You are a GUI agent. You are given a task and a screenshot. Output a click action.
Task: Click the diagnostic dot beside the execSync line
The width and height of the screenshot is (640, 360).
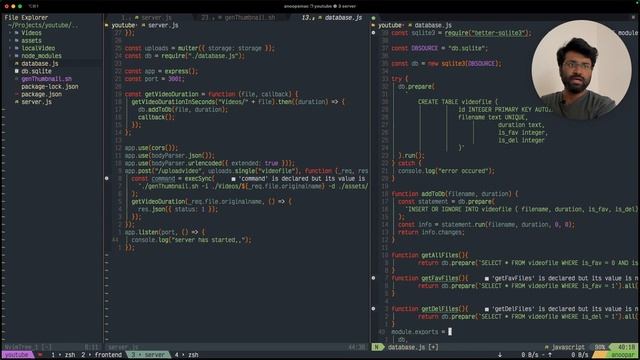(x=107, y=178)
